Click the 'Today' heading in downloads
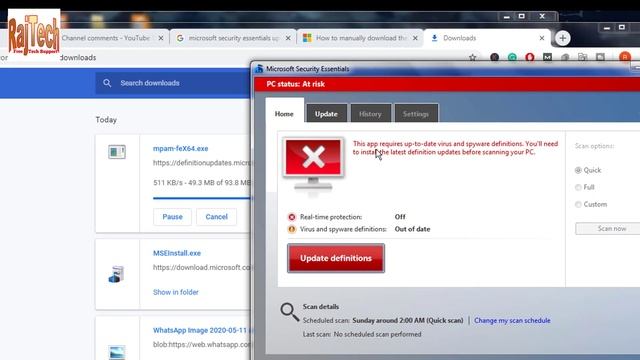This screenshot has height=360, width=640. 106,120
